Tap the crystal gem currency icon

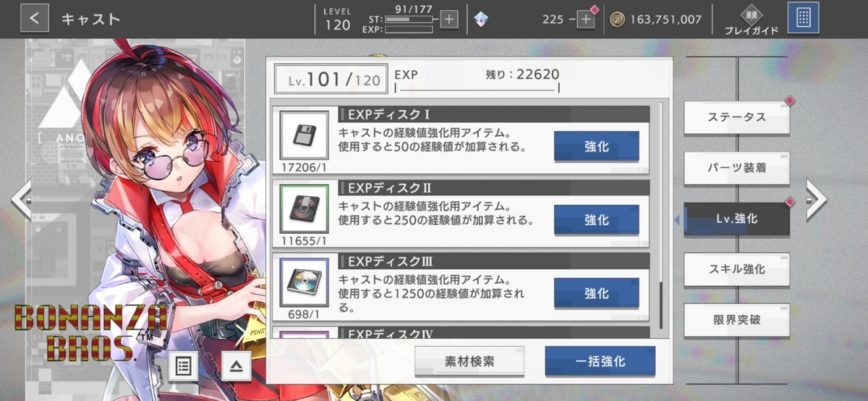[x=481, y=20]
